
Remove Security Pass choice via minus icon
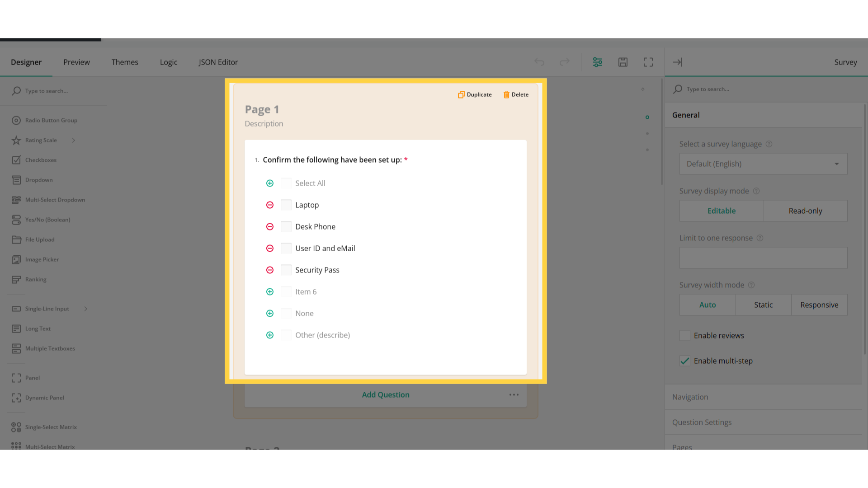[x=270, y=270]
